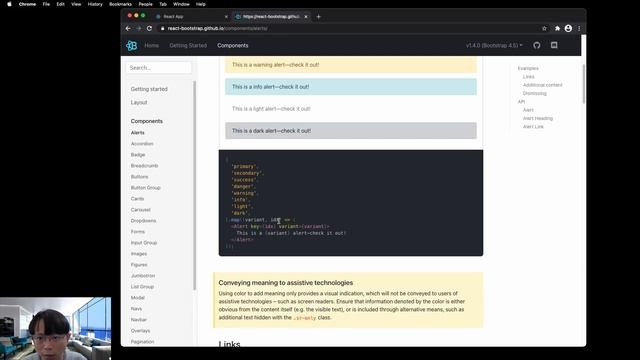
Task: Open Chrome three-dot menu
Action: [579, 29]
